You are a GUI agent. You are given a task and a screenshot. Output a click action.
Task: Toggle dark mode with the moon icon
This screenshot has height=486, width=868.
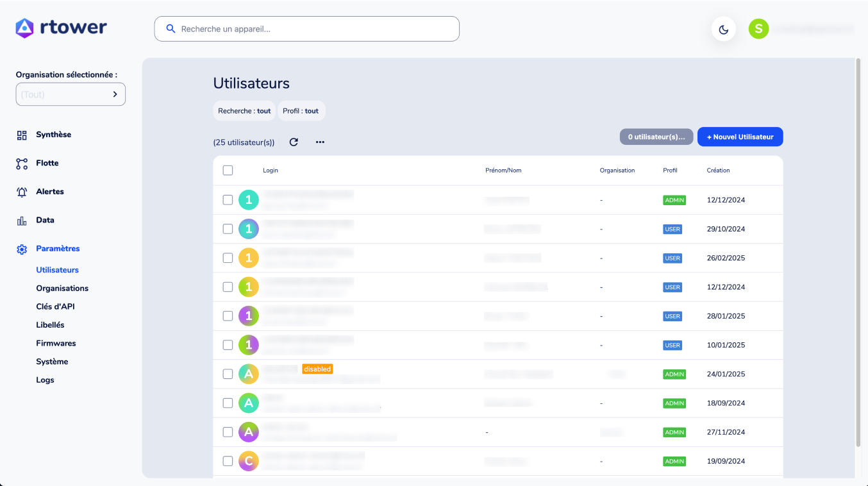pyautogui.click(x=723, y=29)
